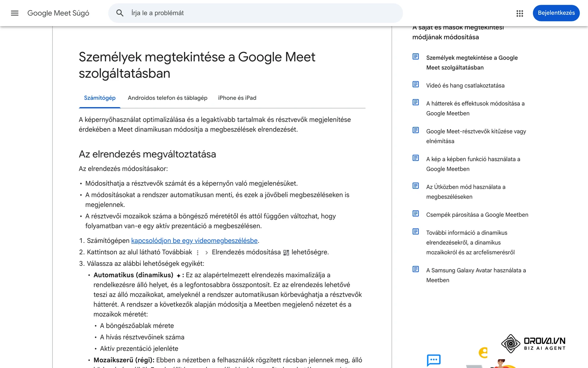Click the feedback chat bubble icon
Screen dimensions: 588x368
point(434,360)
